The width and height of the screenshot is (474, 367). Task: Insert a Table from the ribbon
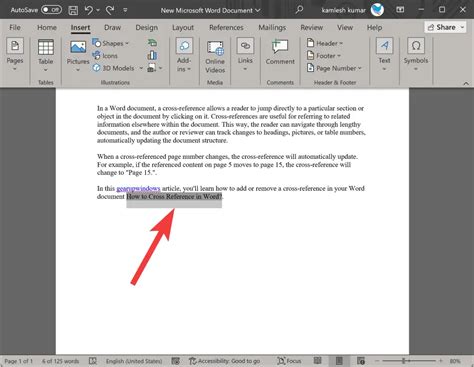46,56
